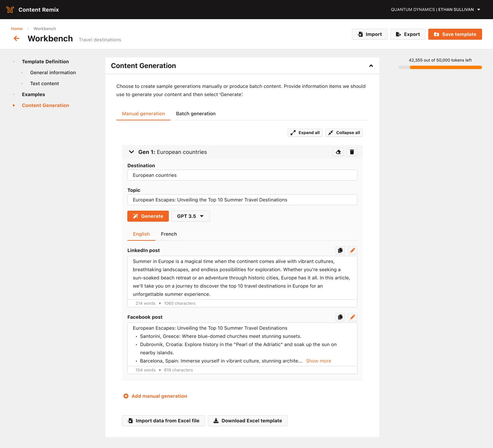Switch to the Manual generation tab
Image resolution: width=493 pixels, height=448 pixels.
pyautogui.click(x=143, y=114)
